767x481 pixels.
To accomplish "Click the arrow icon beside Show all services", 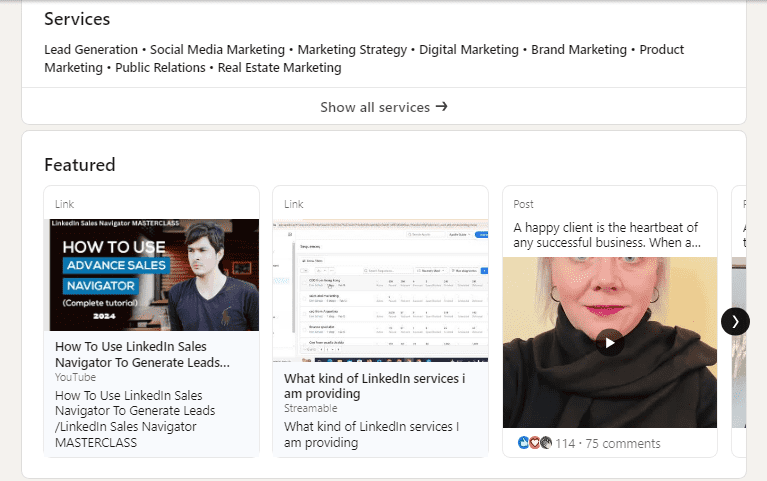I will (x=442, y=106).
